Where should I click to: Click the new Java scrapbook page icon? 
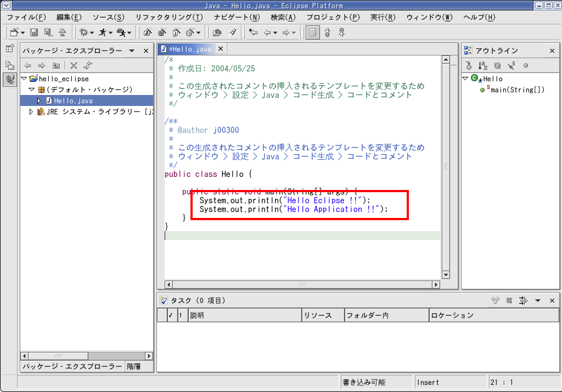pos(176,32)
